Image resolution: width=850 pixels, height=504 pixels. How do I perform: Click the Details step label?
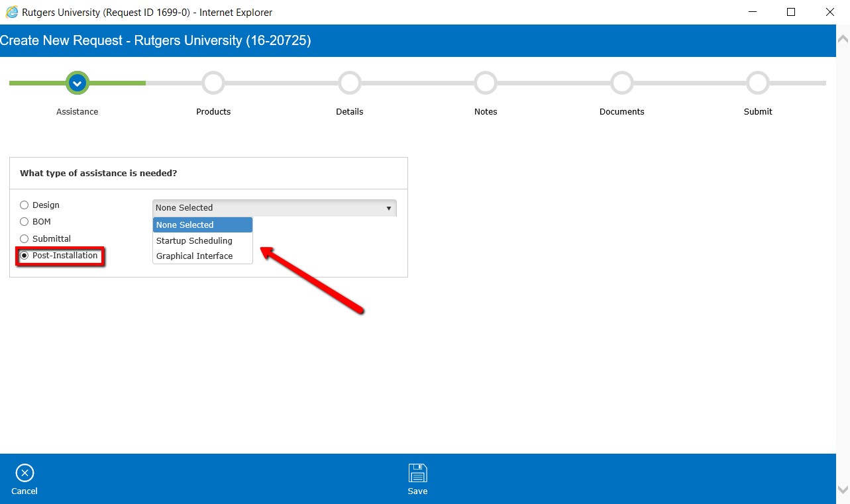pos(350,112)
